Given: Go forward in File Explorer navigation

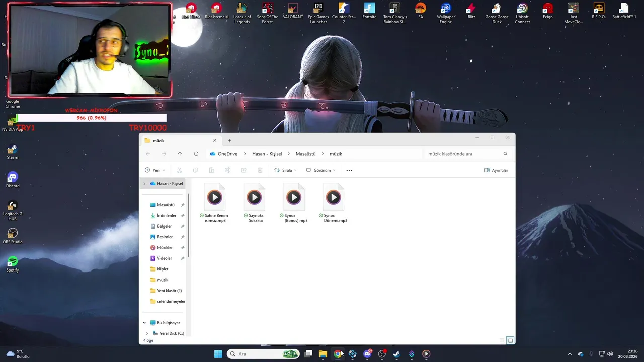Looking at the screenshot, I should point(164,154).
